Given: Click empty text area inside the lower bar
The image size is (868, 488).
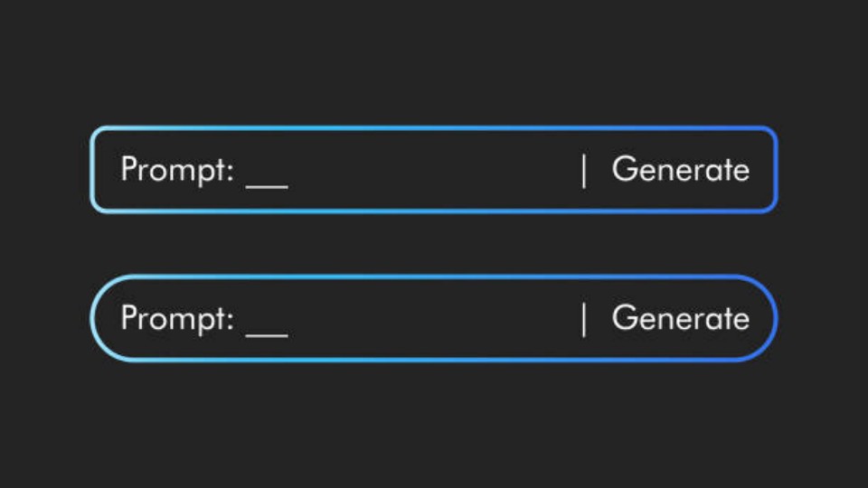Looking at the screenshot, I should (x=434, y=318).
